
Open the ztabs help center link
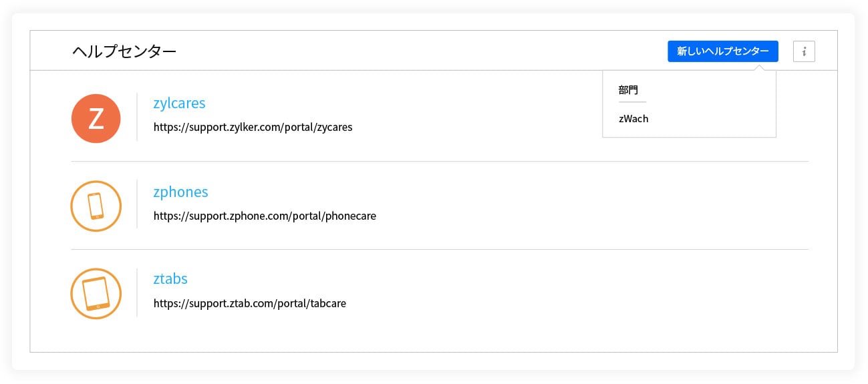coord(170,279)
